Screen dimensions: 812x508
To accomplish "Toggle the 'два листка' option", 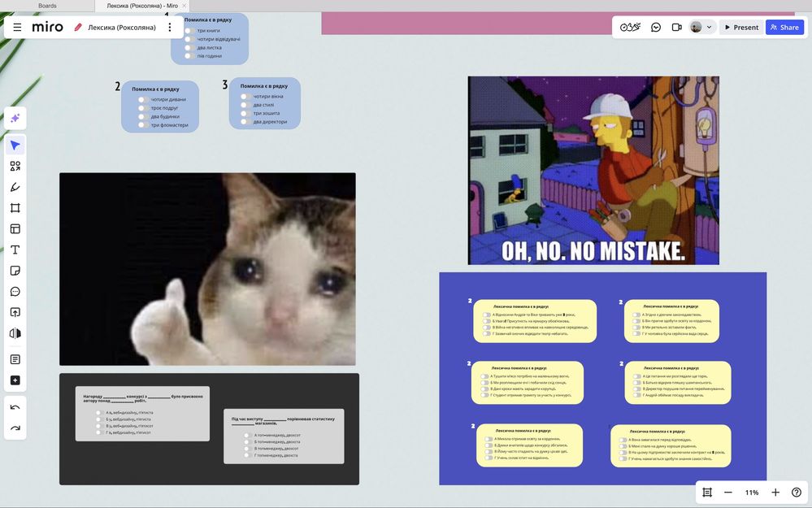I will tap(189, 48).
